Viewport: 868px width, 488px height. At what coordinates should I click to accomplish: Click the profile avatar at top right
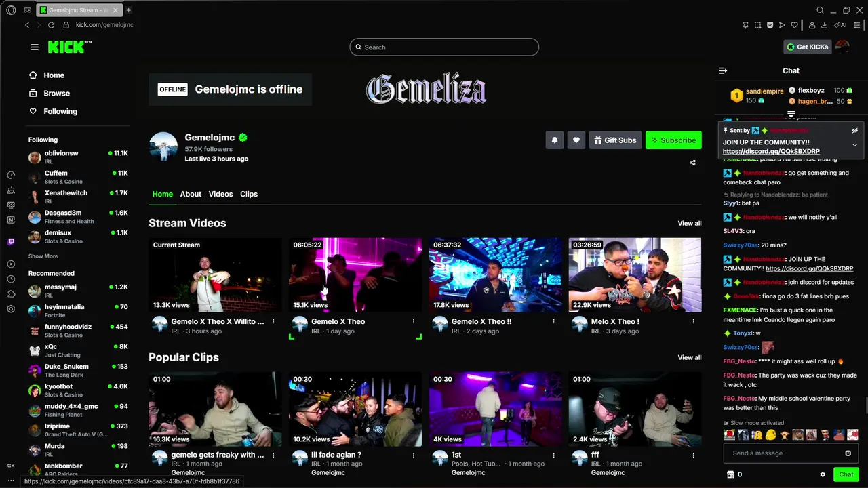pyautogui.click(x=842, y=47)
